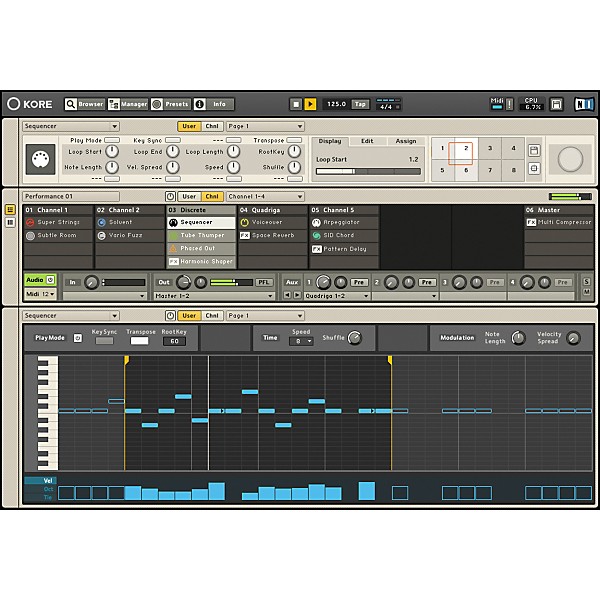Open top Page 1 dropdown

[x=265, y=126]
